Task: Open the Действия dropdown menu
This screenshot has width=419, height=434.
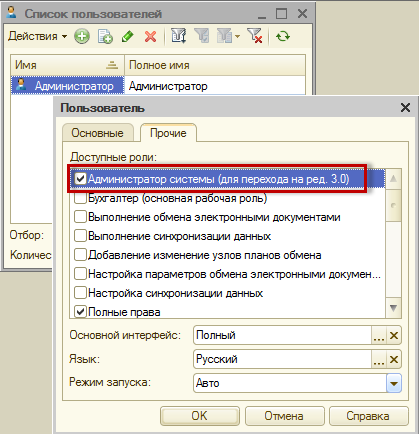Action: pos(37,36)
